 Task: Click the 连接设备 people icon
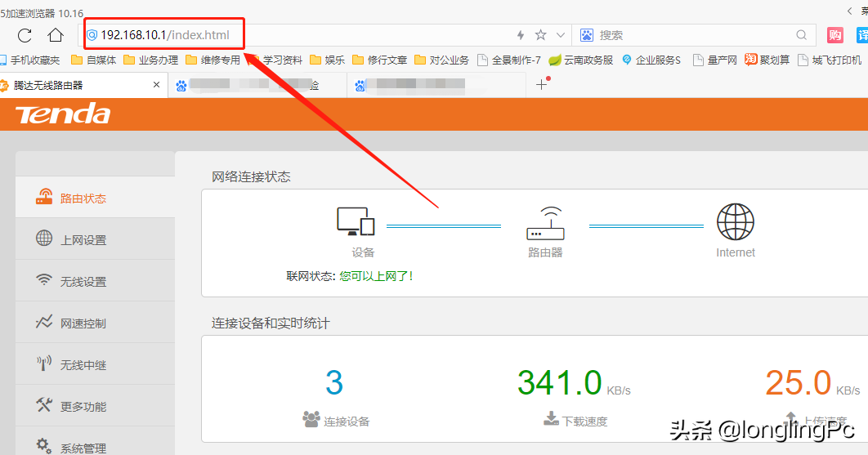[311, 419]
